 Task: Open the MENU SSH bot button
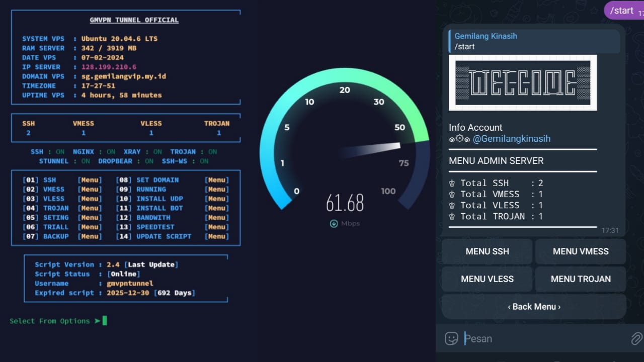(x=487, y=251)
